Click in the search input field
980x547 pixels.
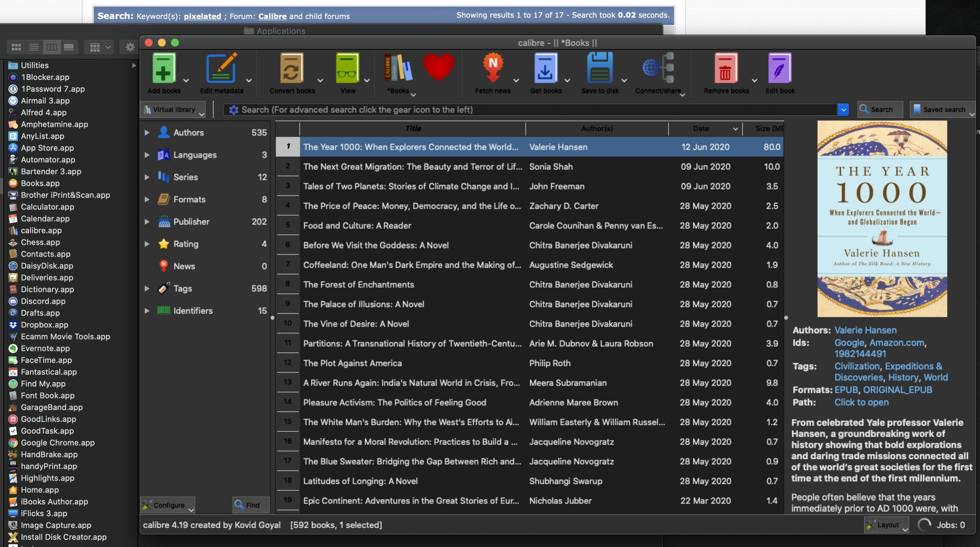pyautogui.click(x=533, y=110)
